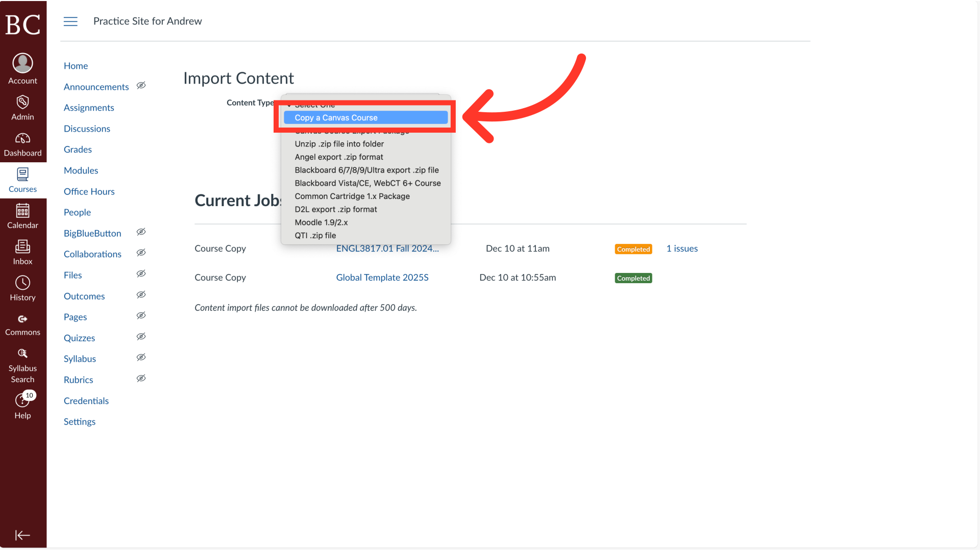Open the Calendar from the sidebar

click(x=22, y=215)
